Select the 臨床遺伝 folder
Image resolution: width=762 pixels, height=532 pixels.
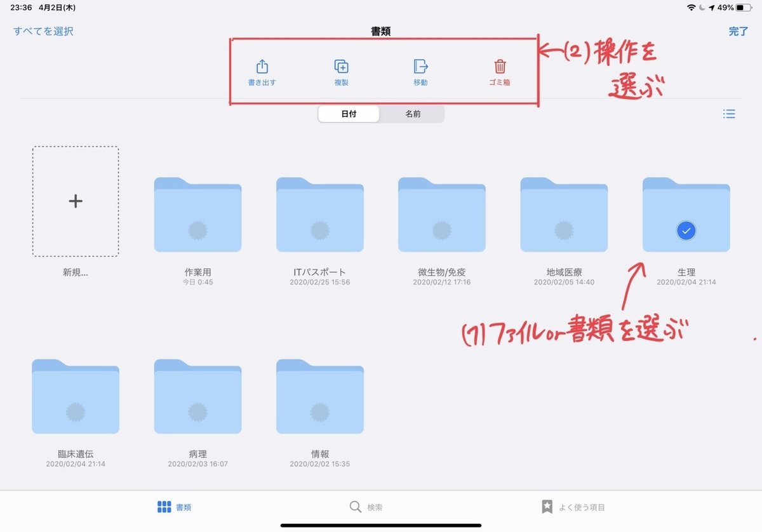point(76,396)
